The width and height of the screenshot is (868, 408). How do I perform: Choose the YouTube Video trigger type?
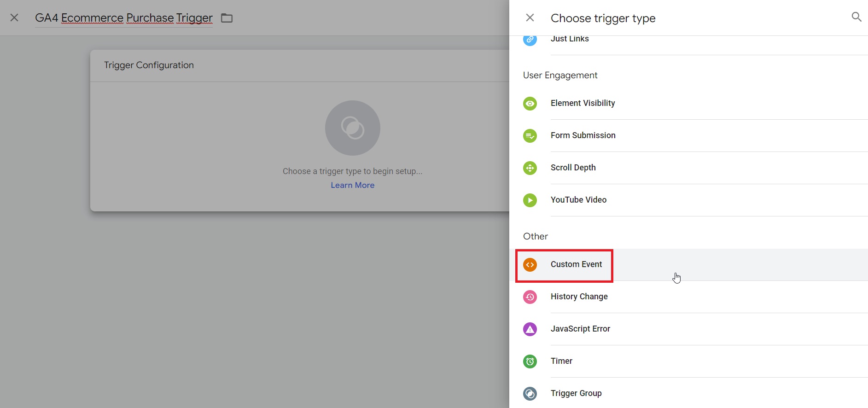click(578, 200)
